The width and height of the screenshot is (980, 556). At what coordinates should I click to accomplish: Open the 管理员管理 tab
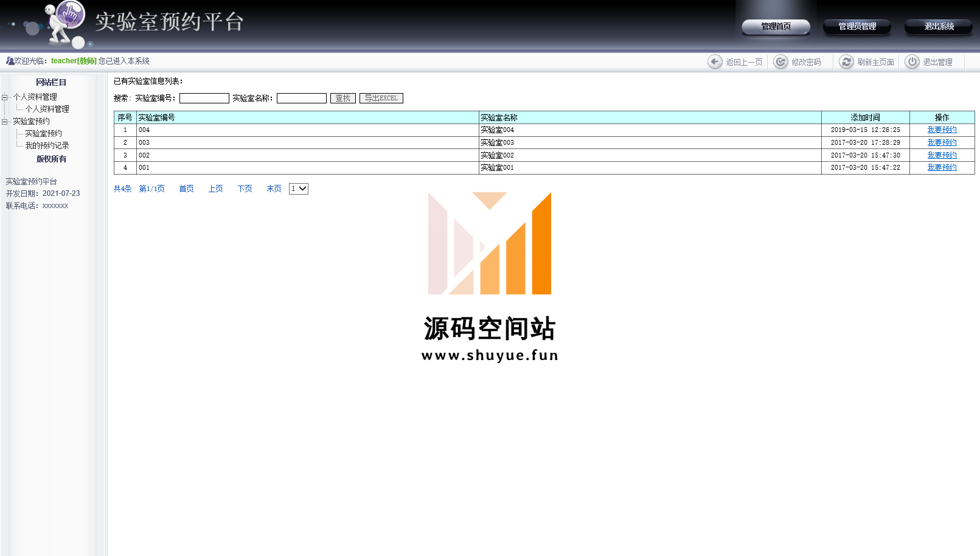[x=857, y=26]
